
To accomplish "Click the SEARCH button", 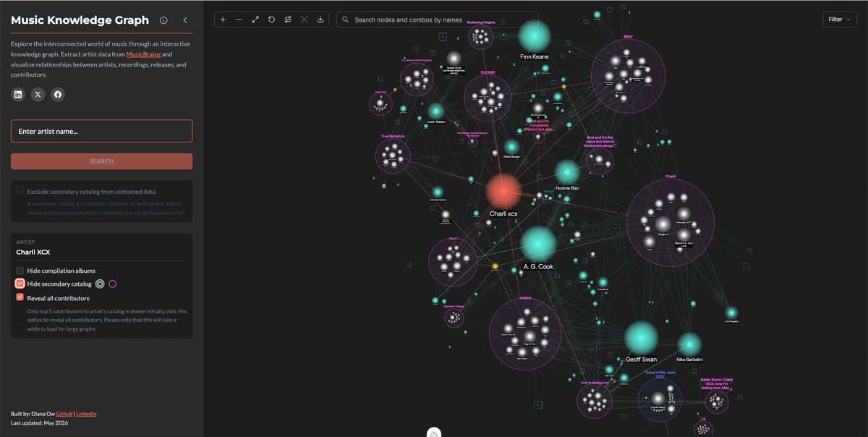I will (101, 161).
